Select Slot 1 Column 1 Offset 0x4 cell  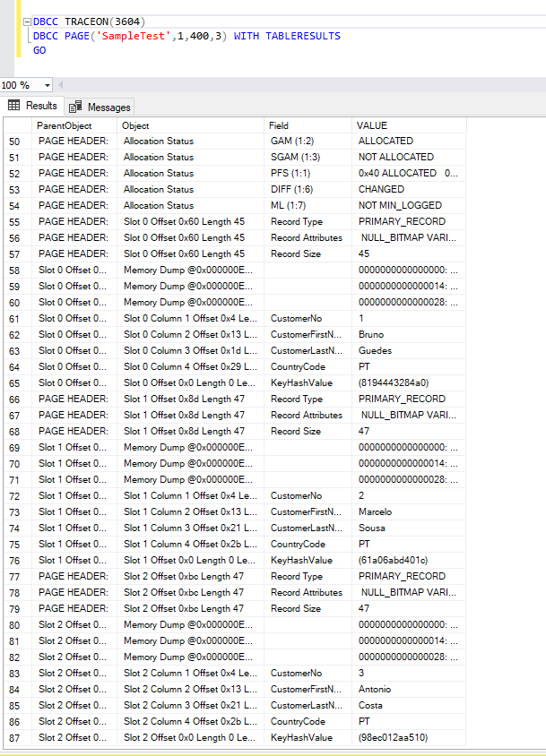[x=190, y=495]
